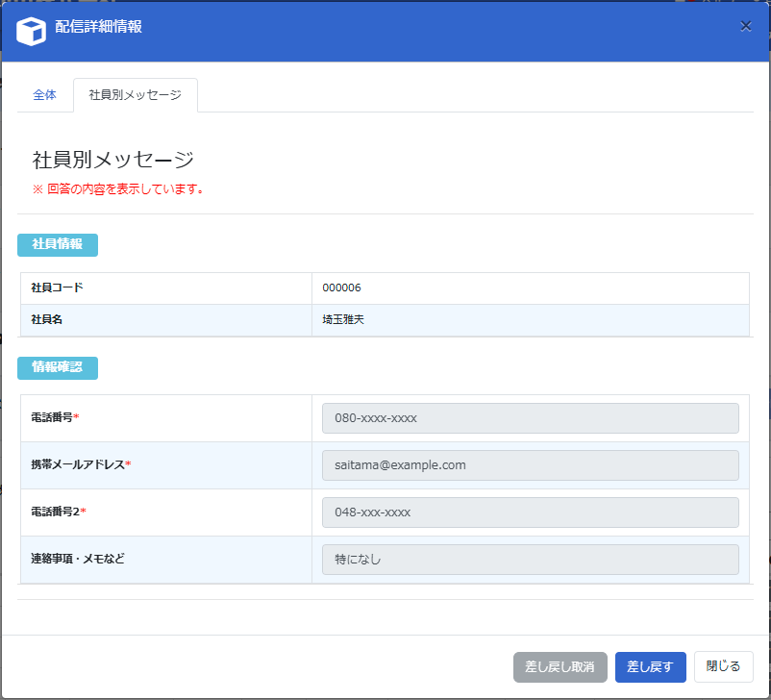
Task: Close the 配信詳細情報 dialog with X
Action: tap(746, 26)
